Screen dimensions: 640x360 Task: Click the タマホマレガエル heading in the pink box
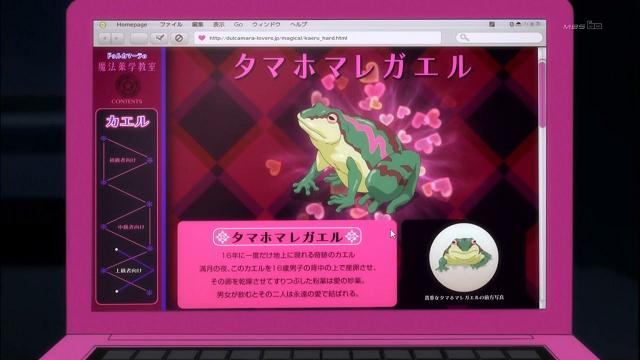click(287, 237)
